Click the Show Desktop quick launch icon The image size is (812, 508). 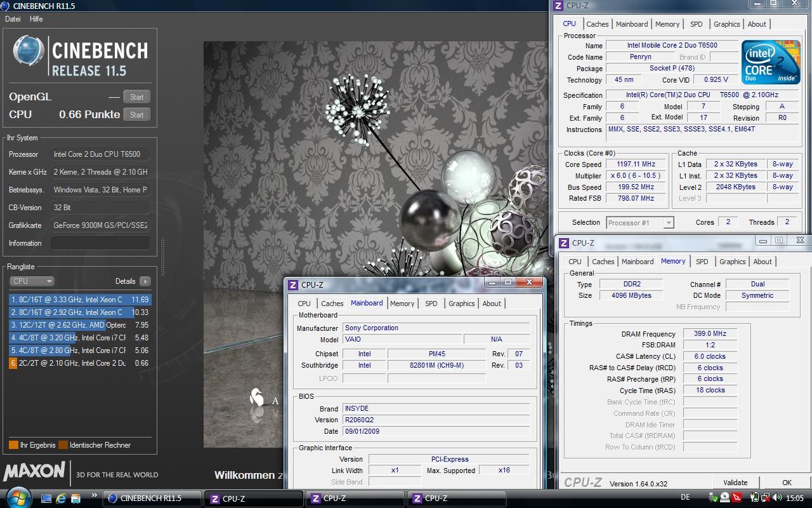coord(46,498)
